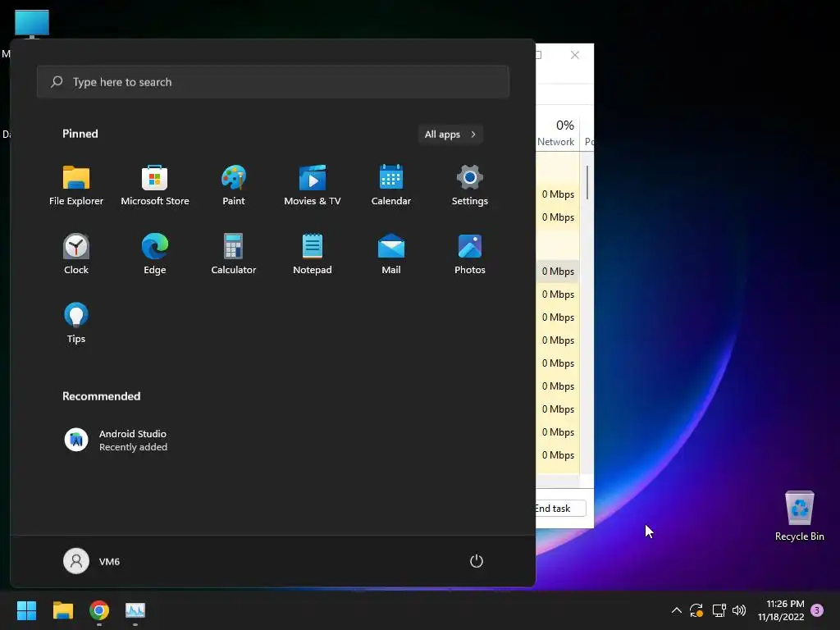Open the clock and date flyout
The height and width of the screenshot is (630, 840).
tap(781, 610)
